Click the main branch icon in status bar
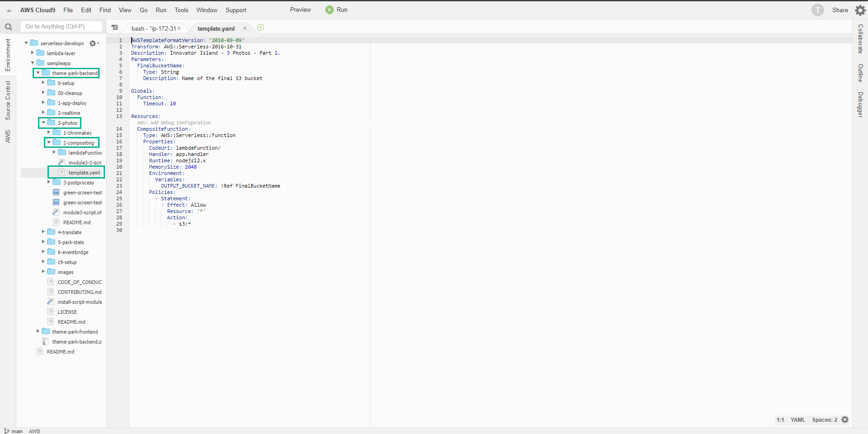The image size is (868, 434). 7,431
